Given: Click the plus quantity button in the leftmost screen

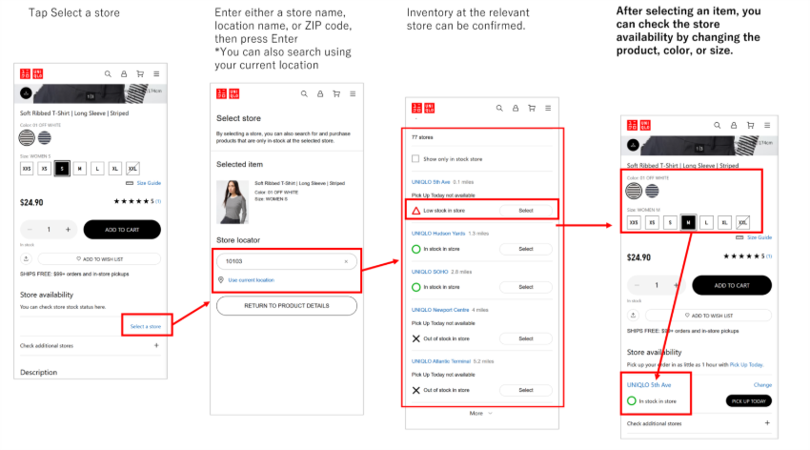Looking at the screenshot, I should click(68, 229).
